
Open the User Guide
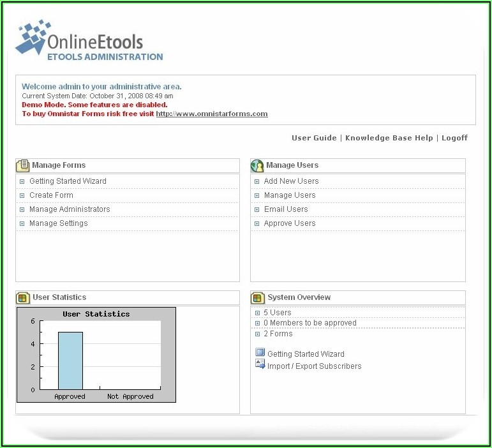click(314, 138)
